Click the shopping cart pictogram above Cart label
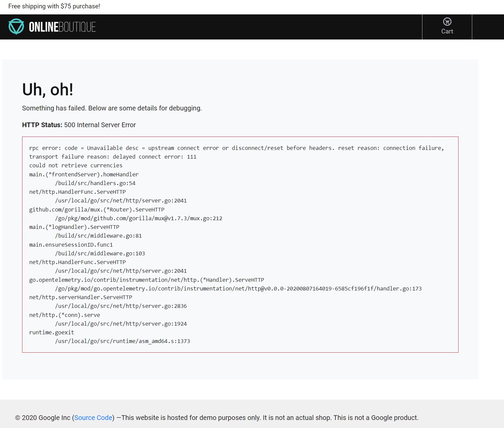 [447, 22]
